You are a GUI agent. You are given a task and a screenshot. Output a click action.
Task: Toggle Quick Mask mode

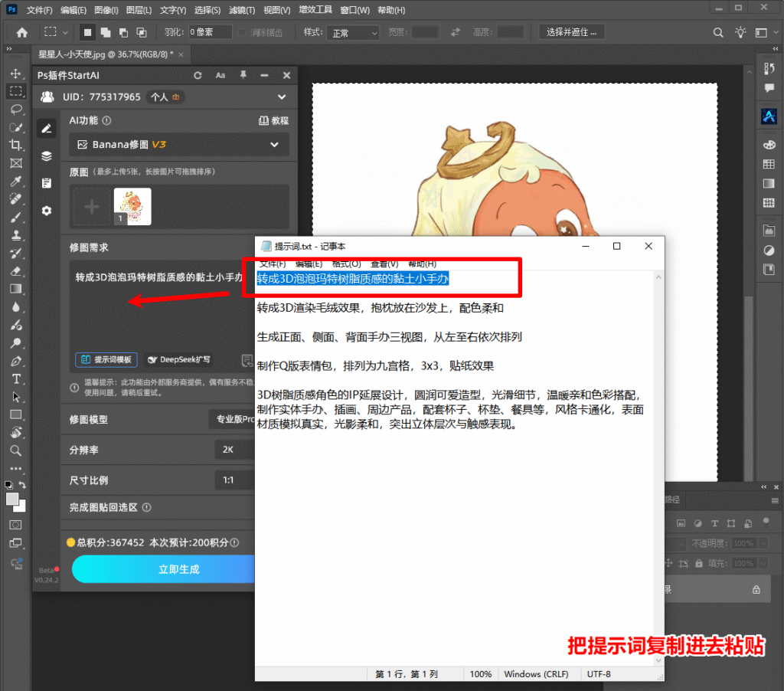[x=16, y=525]
